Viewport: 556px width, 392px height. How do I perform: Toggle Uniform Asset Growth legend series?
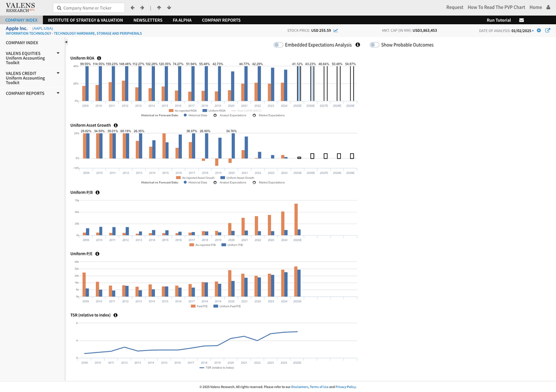[237, 178]
